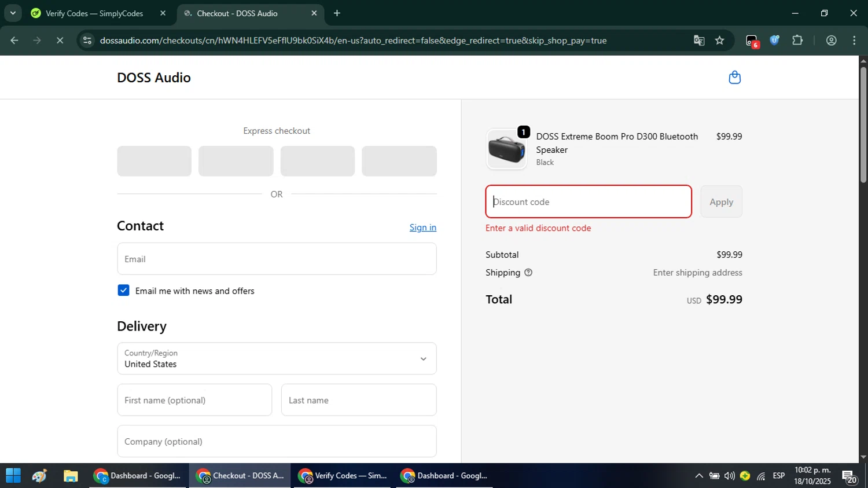The width and height of the screenshot is (868, 488).
Task: Open the shopping bag cart icon
Action: (734, 78)
